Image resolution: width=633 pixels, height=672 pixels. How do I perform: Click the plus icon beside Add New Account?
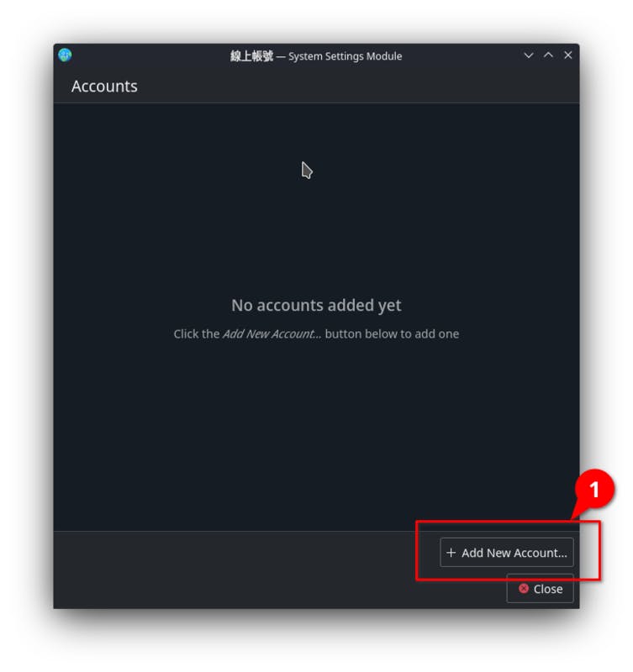(x=451, y=553)
